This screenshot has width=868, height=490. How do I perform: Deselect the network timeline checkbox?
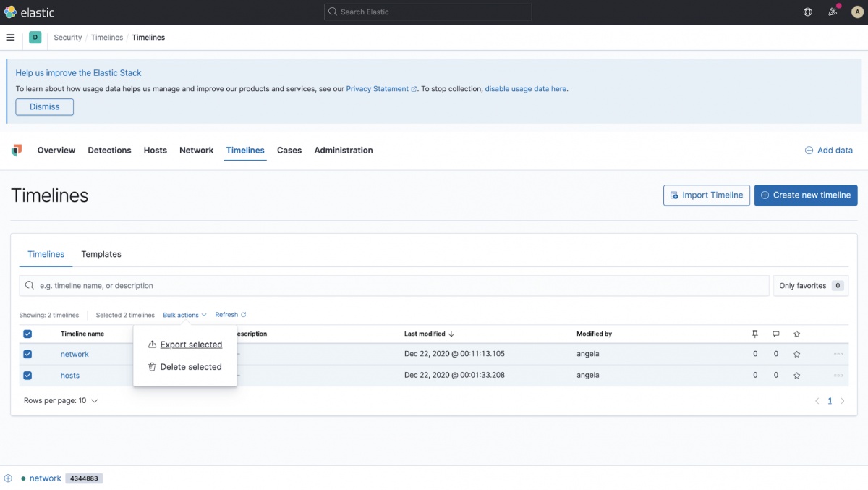(27, 355)
